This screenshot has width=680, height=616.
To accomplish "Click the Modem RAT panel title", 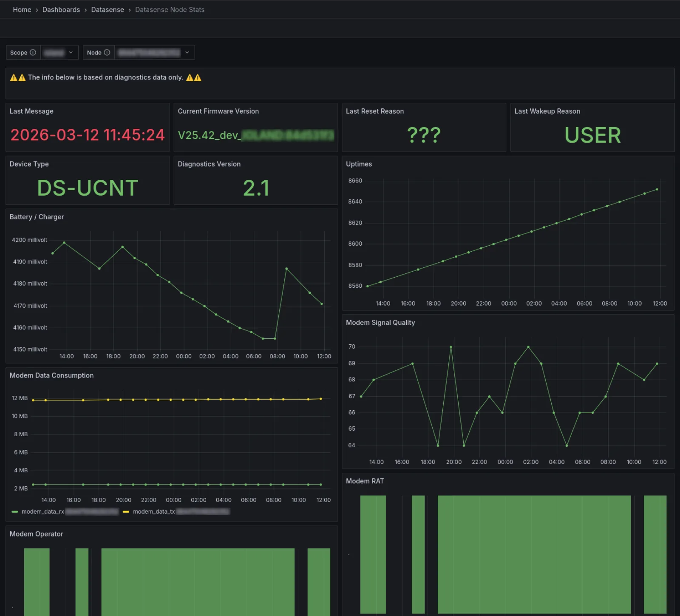I will [x=365, y=481].
